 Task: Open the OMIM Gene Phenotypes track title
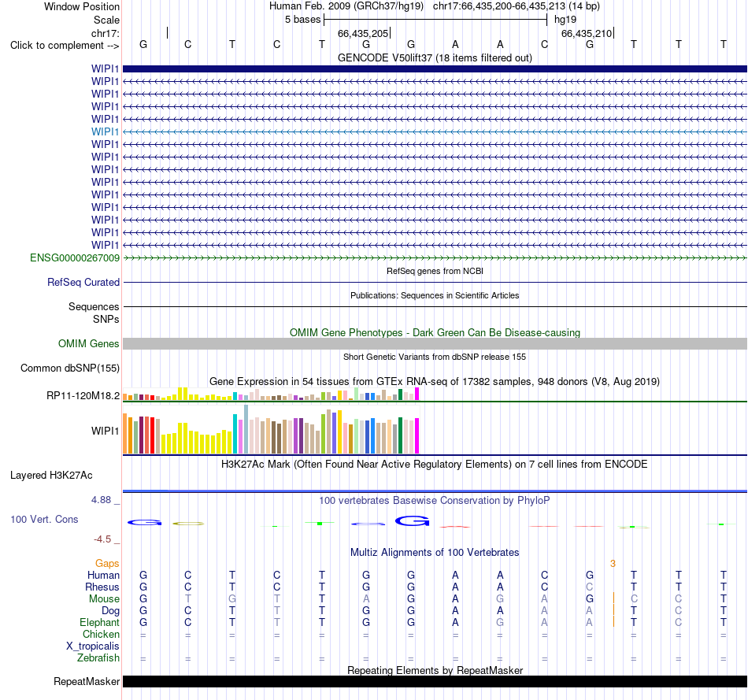(435, 332)
